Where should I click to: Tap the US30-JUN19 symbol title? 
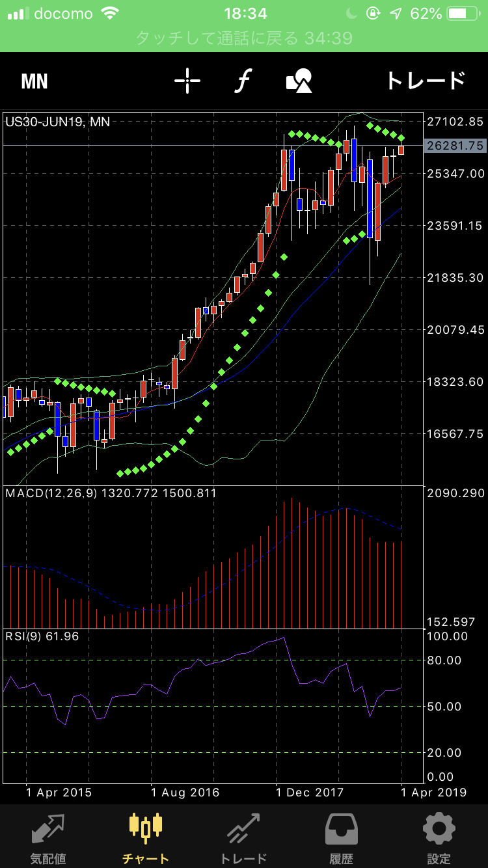[x=57, y=121]
